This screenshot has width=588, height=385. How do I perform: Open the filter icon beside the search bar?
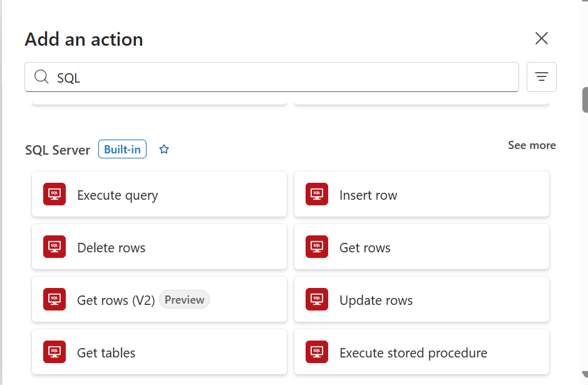(x=541, y=76)
